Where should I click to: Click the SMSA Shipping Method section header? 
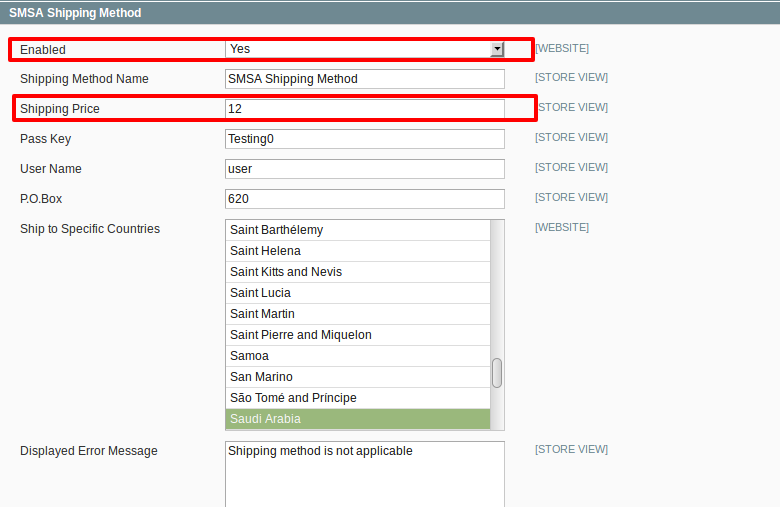[x=390, y=12]
